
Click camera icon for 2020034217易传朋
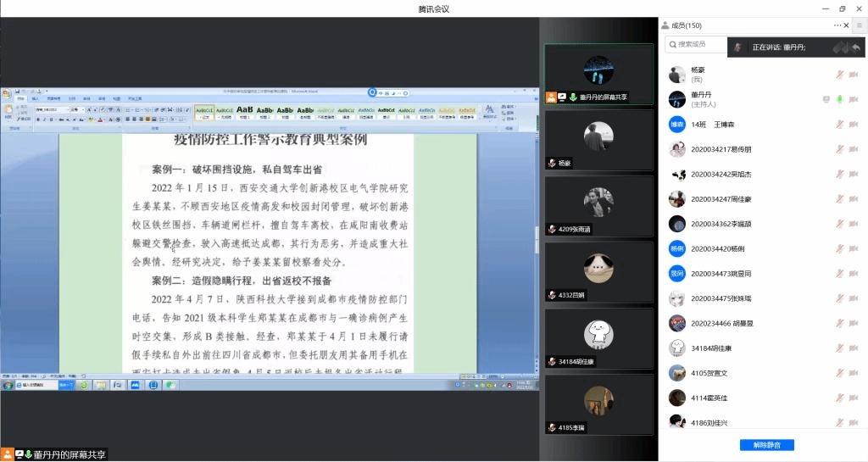point(853,149)
